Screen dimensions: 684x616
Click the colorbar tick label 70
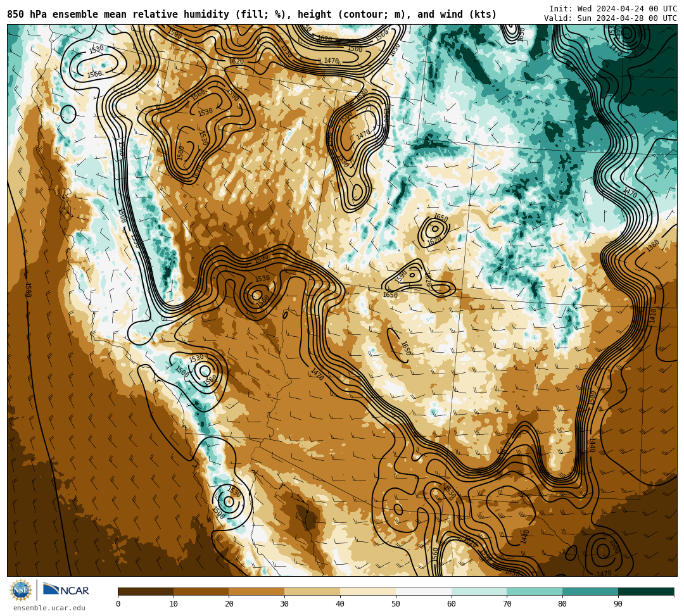(x=507, y=604)
